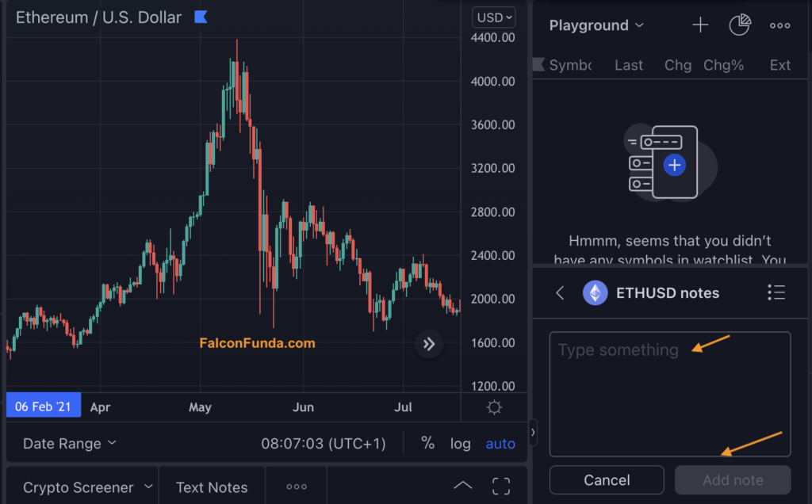
Task: Toggle percentage scale on price axis
Action: coord(427,443)
